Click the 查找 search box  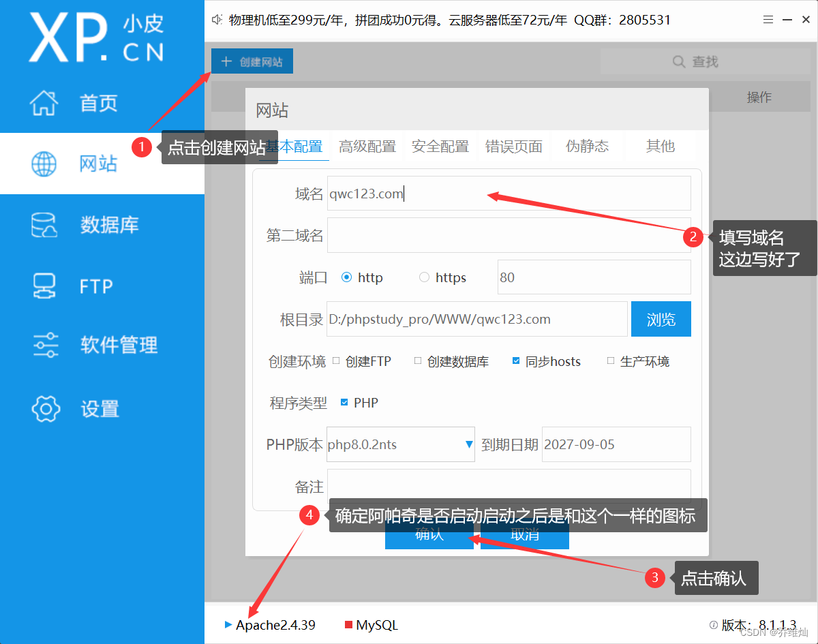point(705,61)
